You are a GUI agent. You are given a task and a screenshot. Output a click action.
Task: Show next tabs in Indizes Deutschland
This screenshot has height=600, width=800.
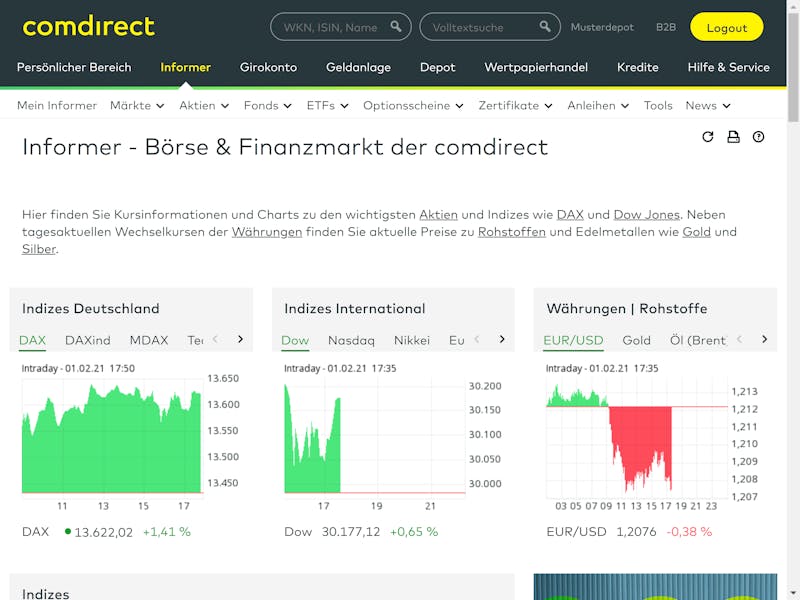click(x=240, y=339)
